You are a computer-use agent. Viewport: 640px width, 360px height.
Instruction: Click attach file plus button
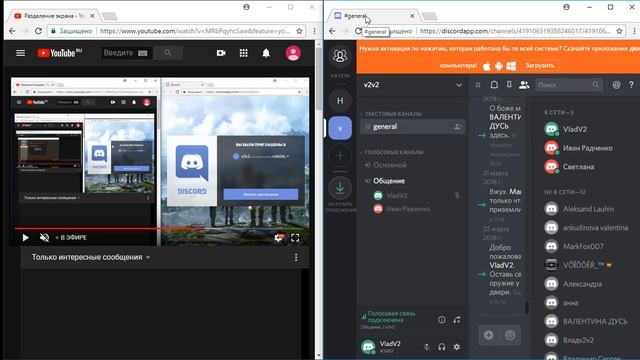(x=489, y=335)
